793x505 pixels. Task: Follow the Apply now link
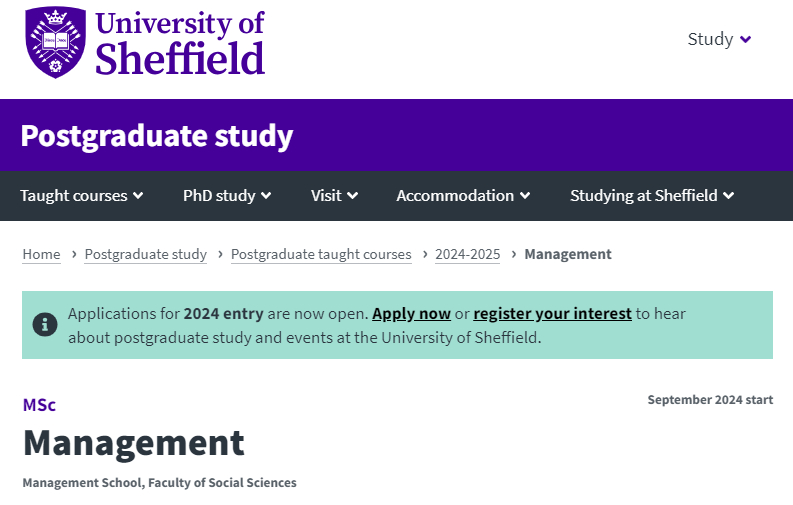pos(411,314)
